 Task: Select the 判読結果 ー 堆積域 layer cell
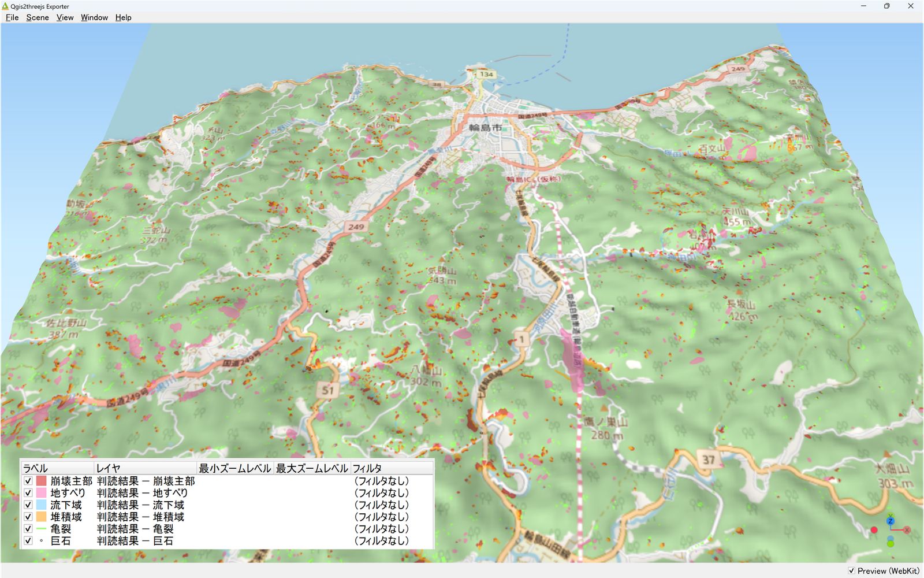click(140, 517)
